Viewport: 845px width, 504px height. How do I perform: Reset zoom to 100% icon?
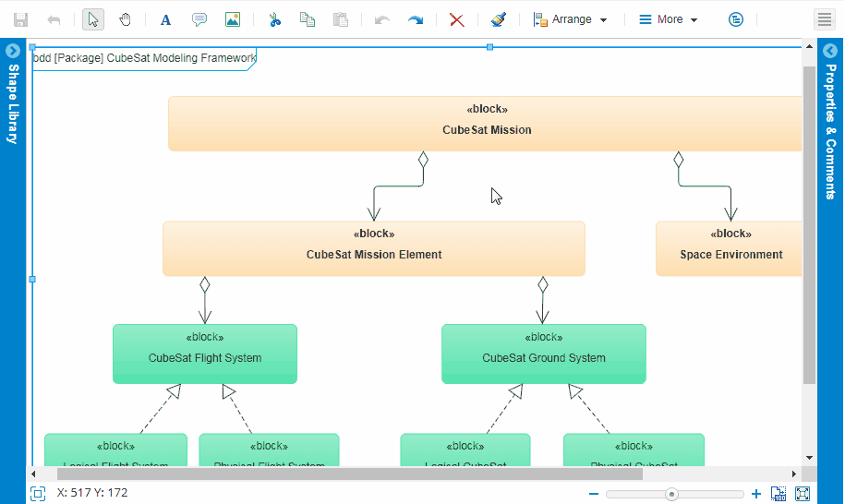coord(779,494)
